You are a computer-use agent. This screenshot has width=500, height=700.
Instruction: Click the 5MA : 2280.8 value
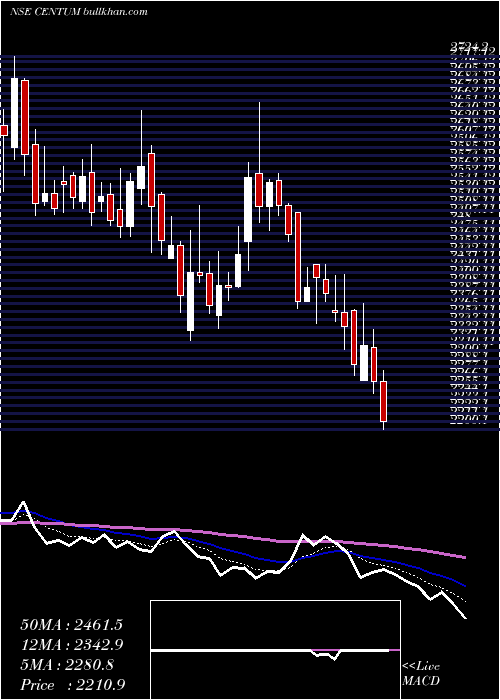point(67,665)
